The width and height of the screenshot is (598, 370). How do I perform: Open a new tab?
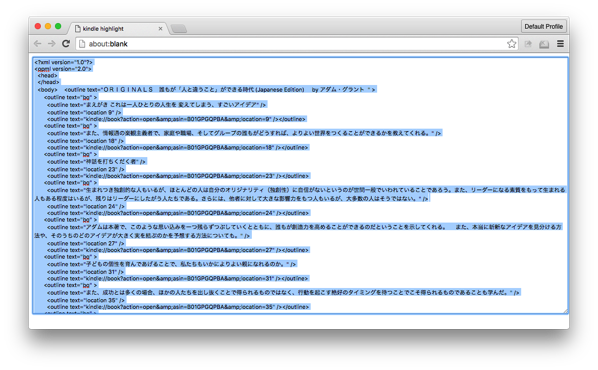click(x=178, y=29)
